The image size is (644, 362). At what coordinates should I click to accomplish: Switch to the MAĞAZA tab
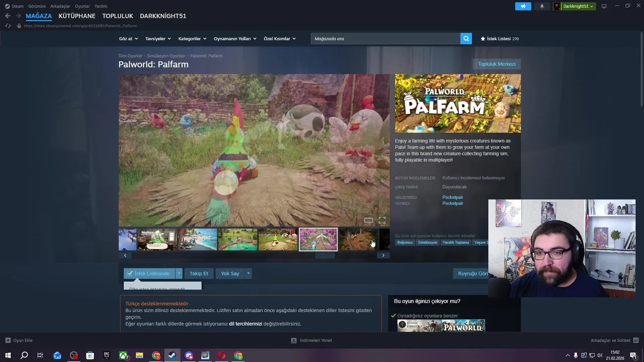[39, 16]
